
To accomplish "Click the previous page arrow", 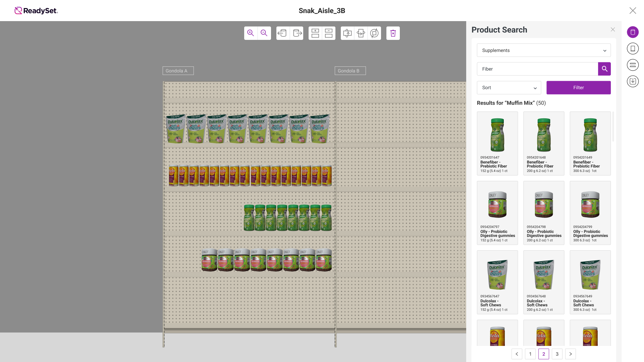I will pos(517,354).
